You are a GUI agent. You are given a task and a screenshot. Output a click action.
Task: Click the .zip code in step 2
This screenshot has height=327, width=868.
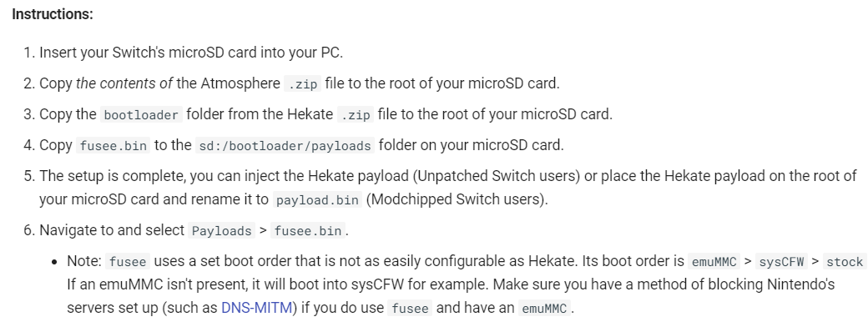point(303,84)
